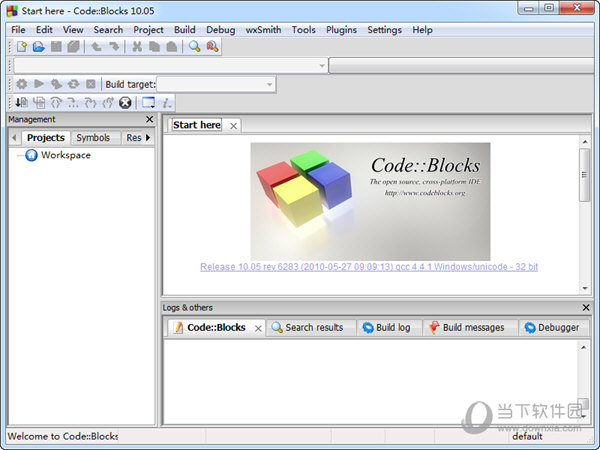600x450 pixels.
Task: Click the Replace magnifier icon
Action: (x=212, y=47)
